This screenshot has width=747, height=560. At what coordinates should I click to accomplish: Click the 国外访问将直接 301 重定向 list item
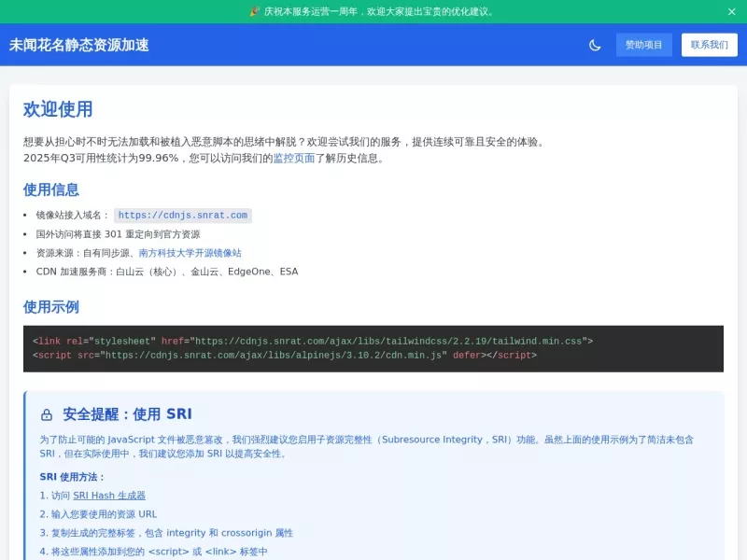[118, 234]
